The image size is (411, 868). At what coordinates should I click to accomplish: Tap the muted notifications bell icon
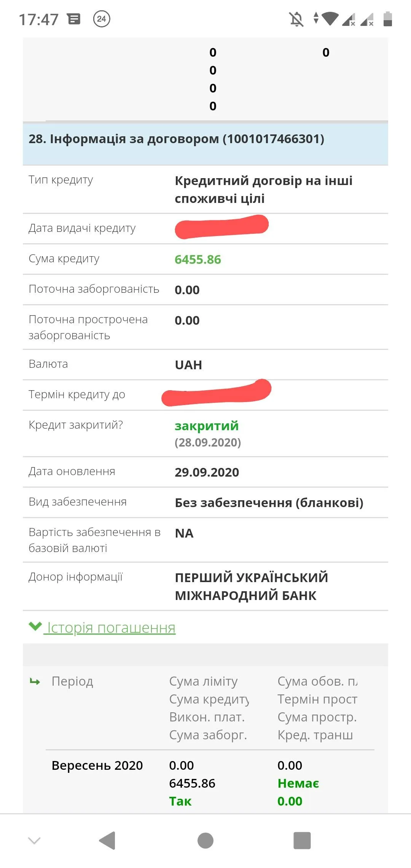296,19
